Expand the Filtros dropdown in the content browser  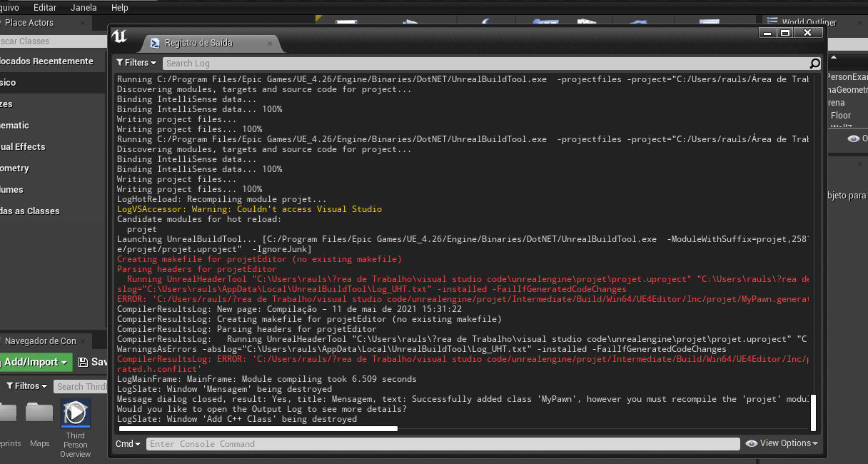coord(26,386)
